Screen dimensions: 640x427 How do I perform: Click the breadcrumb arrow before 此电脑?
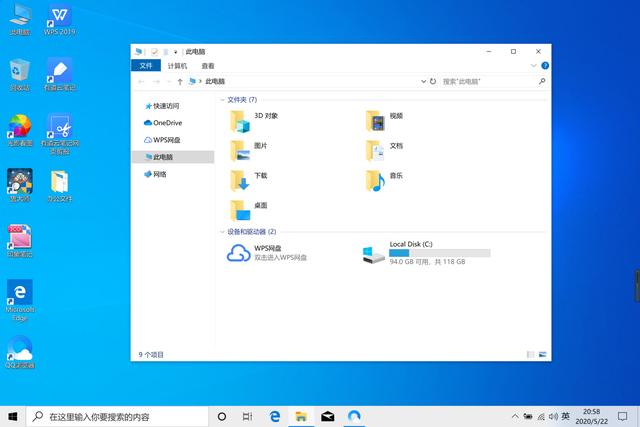200,81
